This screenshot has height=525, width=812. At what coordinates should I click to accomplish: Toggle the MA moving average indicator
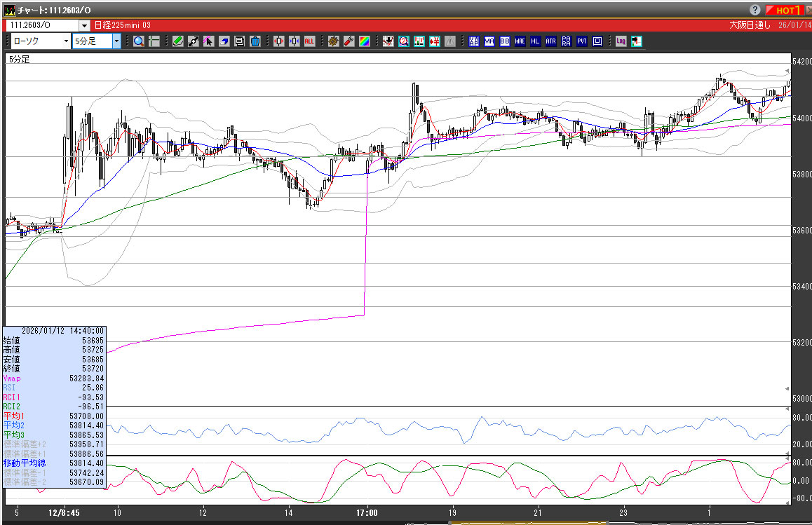(x=489, y=41)
